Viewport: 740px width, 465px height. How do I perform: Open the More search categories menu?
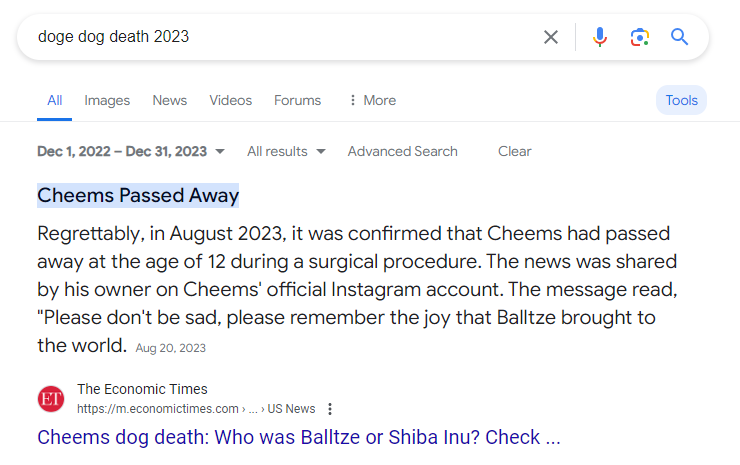pos(371,100)
